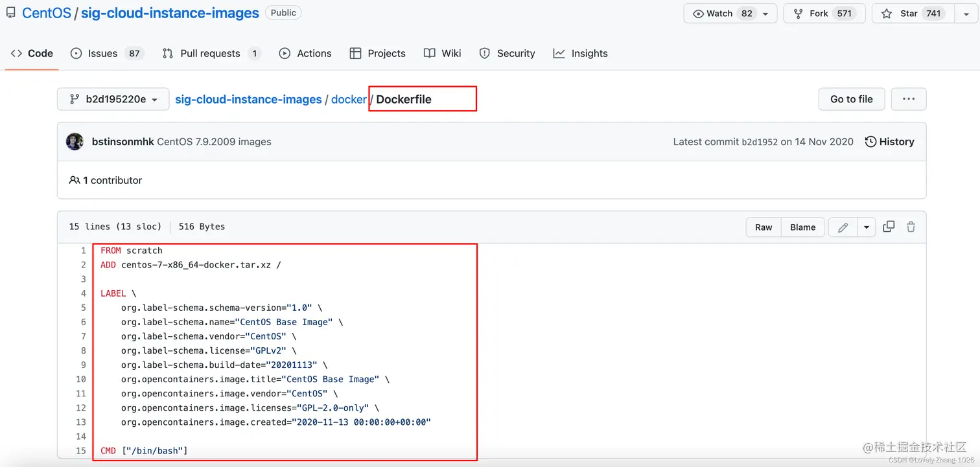This screenshot has height=467, width=980.
Task: Click the ADD centos-7-x86_64-docker.tar.xz code line
Action: coord(191,265)
